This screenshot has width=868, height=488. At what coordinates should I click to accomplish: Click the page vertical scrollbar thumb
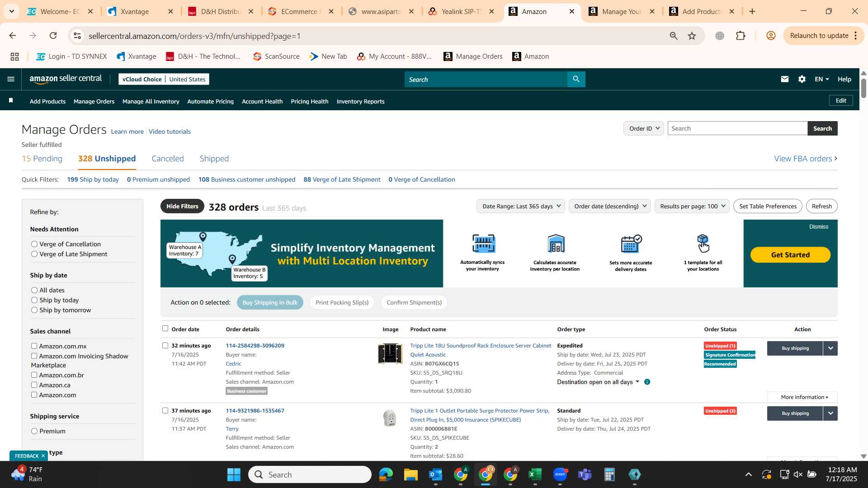click(863, 88)
